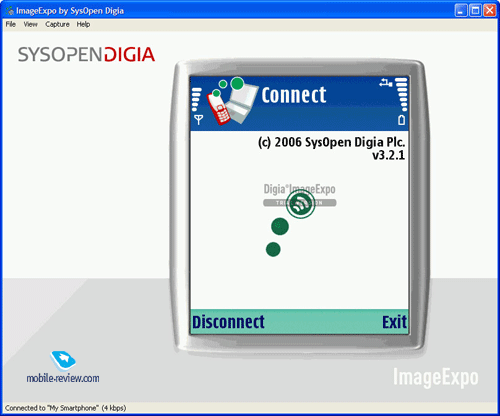Click the middle green animation dot
Image resolution: width=500 pixels, height=416 pixels.
[280, 226]
